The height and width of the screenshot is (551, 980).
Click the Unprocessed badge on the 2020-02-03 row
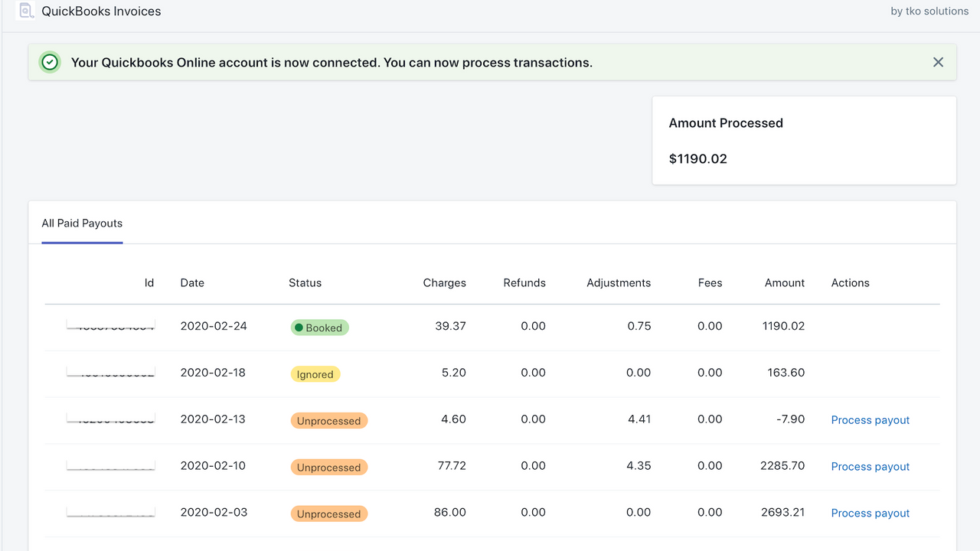point(328,513)
